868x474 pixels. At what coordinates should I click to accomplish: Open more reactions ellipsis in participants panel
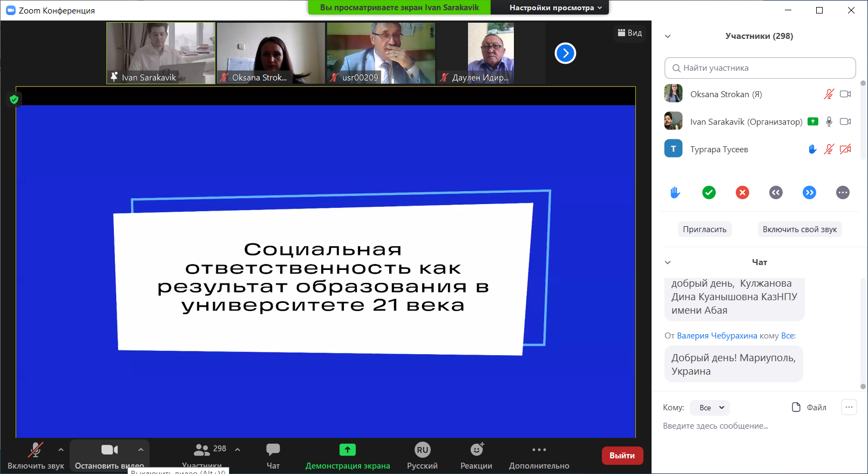[843, 192]
